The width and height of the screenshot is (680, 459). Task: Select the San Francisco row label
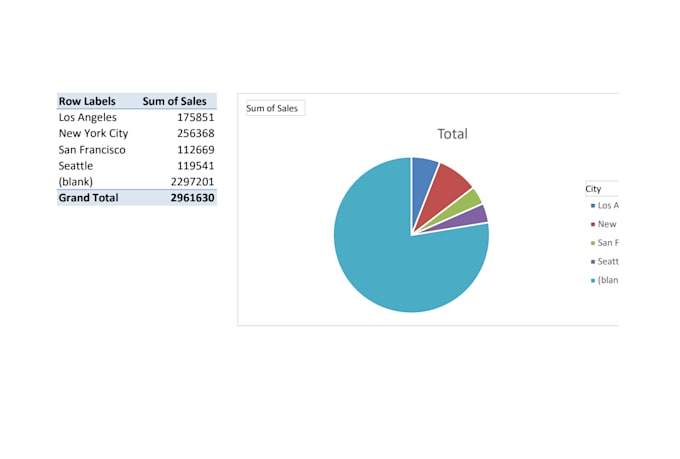(92, 150)
